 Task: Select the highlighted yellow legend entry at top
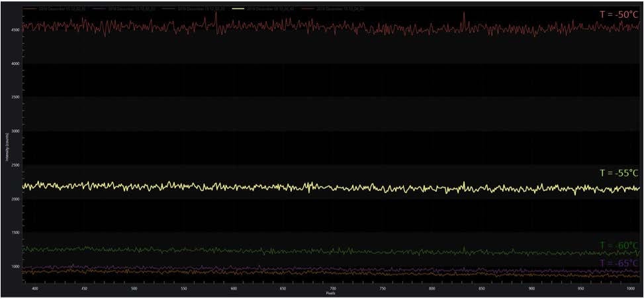pyautogui.click(x=262, y=8)
